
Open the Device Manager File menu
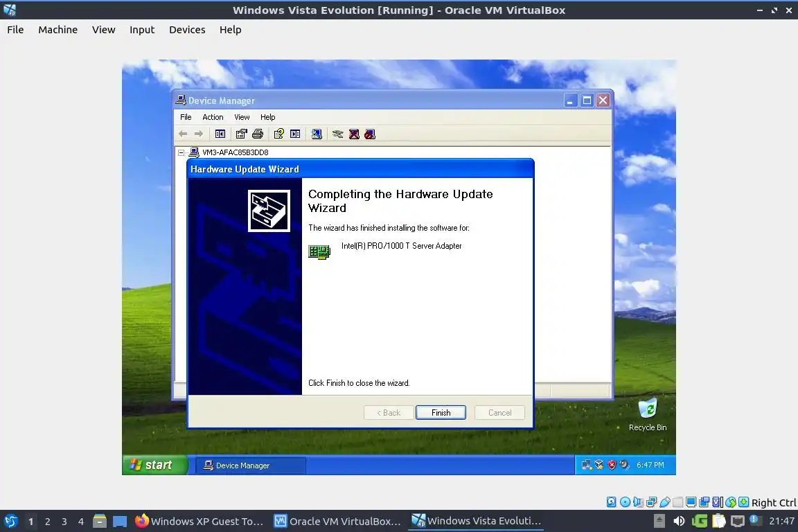coord(186,117)
